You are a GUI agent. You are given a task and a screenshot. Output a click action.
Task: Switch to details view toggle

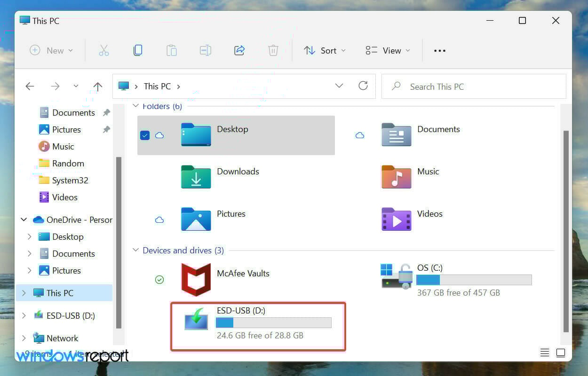[x=545, y=352]
